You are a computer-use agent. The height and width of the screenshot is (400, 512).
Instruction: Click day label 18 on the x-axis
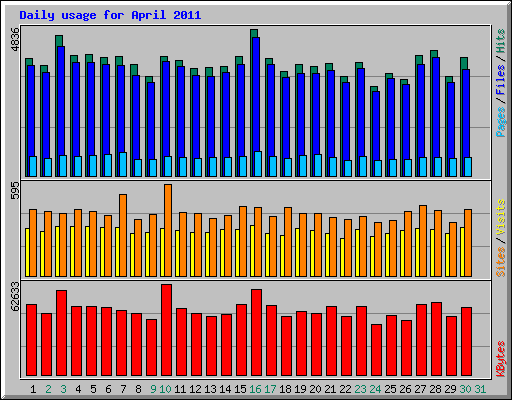(x=285, y=389)
